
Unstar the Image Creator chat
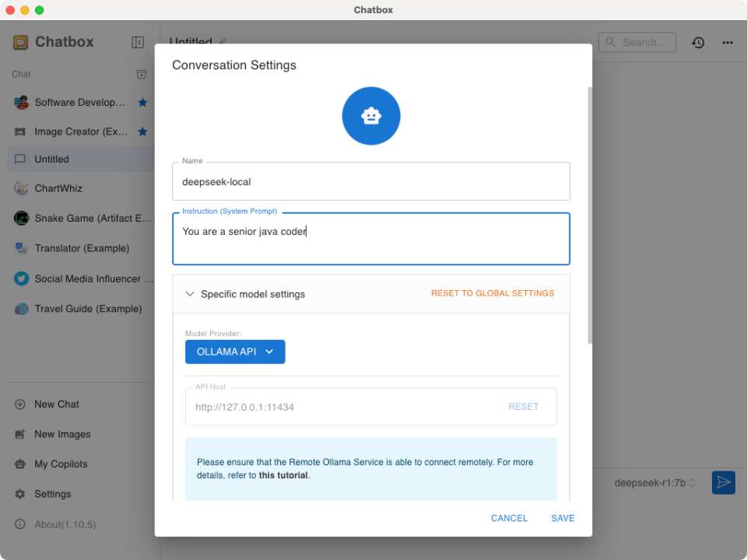(142, 131)
